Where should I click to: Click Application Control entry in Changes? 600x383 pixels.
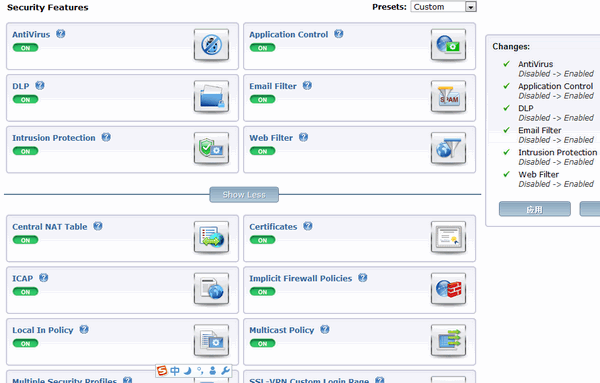556,86
